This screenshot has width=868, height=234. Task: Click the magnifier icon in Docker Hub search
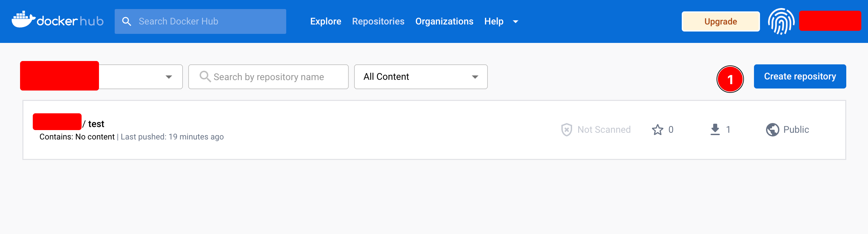[126, 21]
